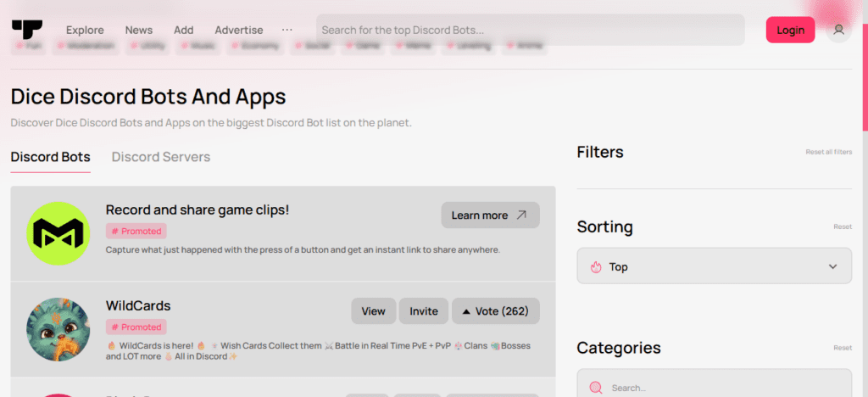Click the magnifier icon in Categories search

(x=596, y=388)
